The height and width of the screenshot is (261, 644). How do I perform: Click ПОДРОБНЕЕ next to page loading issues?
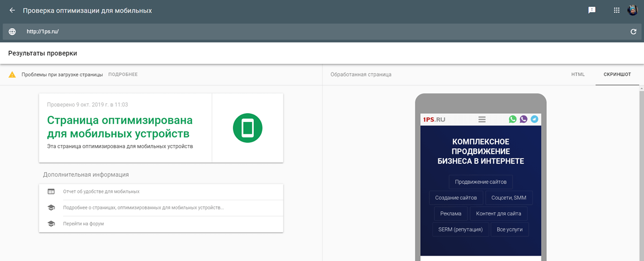[123, 75]
